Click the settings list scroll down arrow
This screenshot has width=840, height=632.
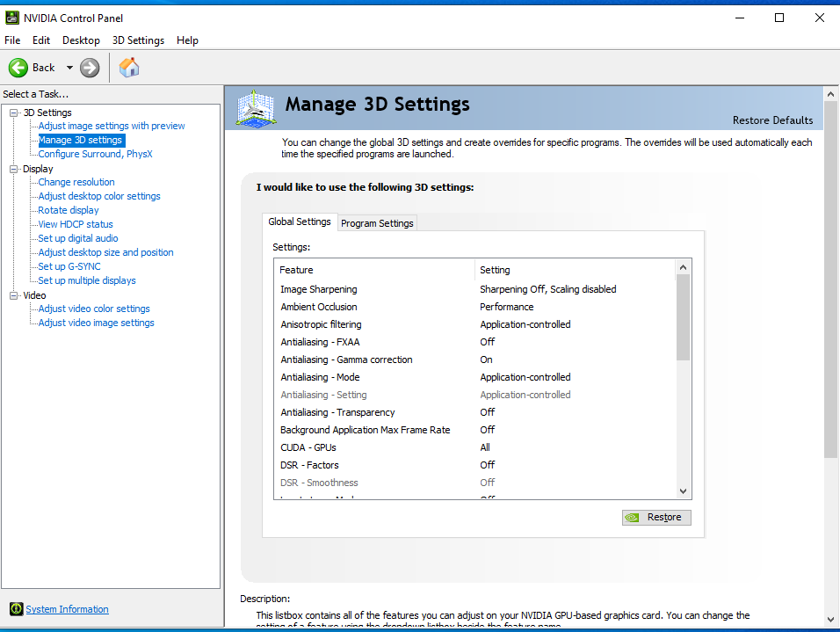pyautogui.click(x=684, y=491)
